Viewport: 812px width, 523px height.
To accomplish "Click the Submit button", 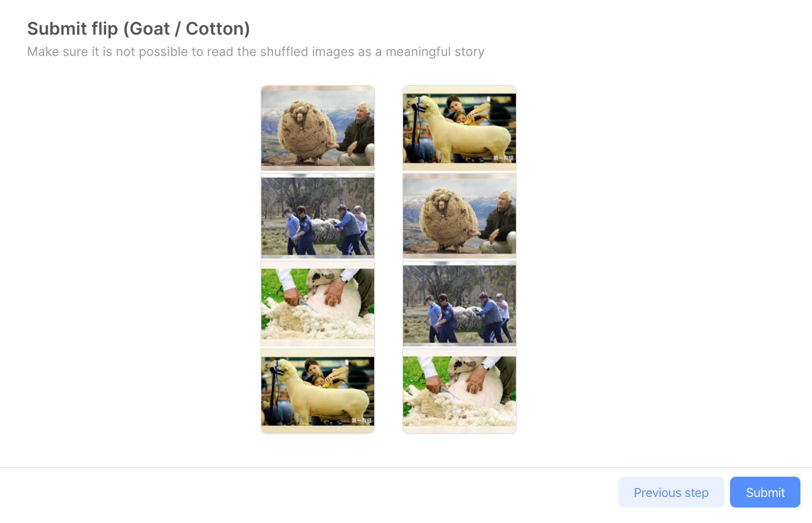I will pos(765,492).
